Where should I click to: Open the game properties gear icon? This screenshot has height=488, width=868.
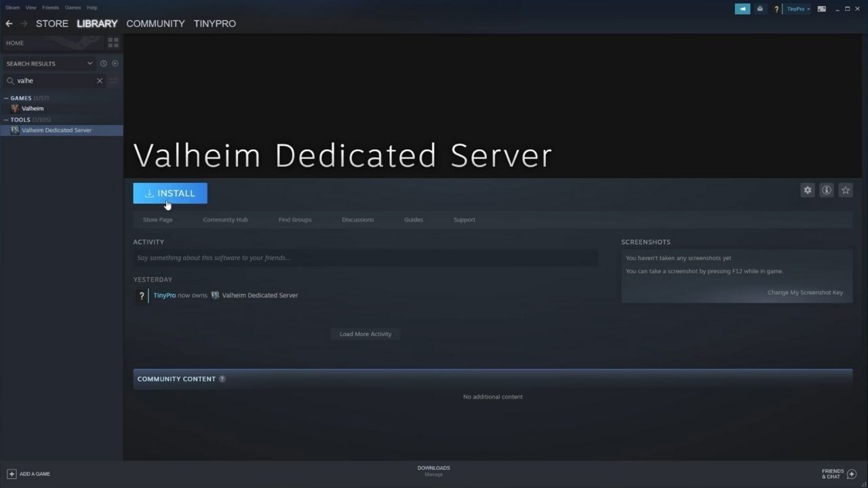click(x=807, y=190)
